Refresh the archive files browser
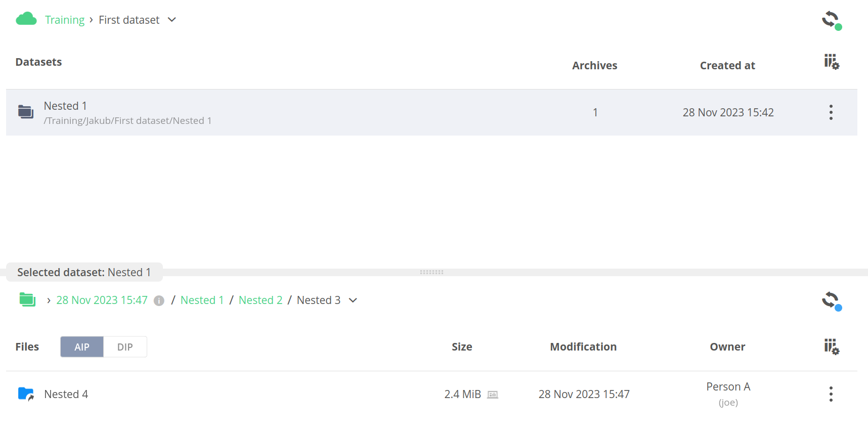The image size is (868, 434). coord(831,300)
